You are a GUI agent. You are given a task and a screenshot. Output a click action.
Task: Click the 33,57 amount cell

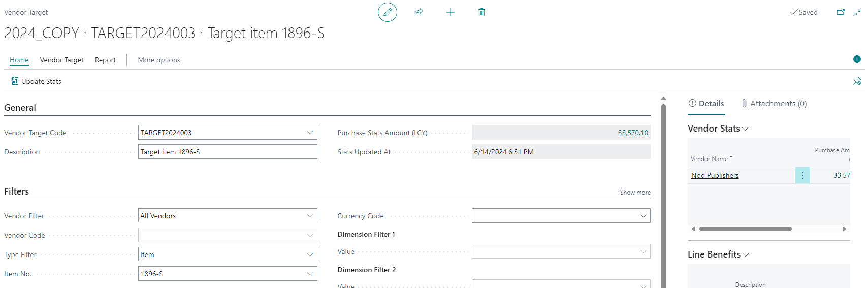point(841,175)
